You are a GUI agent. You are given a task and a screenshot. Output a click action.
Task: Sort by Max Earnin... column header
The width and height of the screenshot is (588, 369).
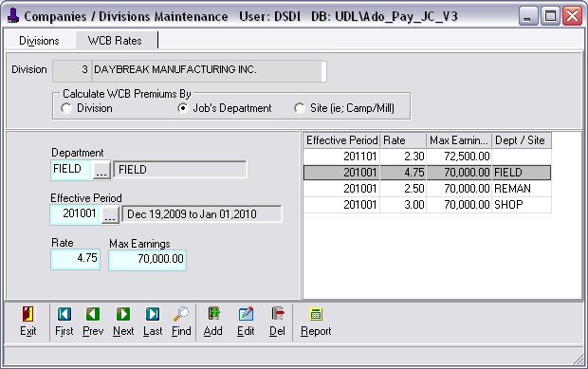coord(459,140)
